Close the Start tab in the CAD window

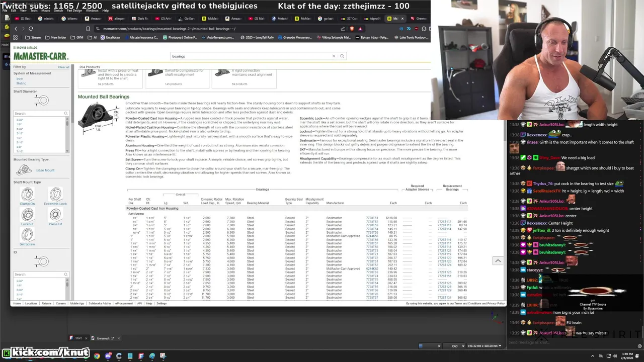click(x=86, y=338)
